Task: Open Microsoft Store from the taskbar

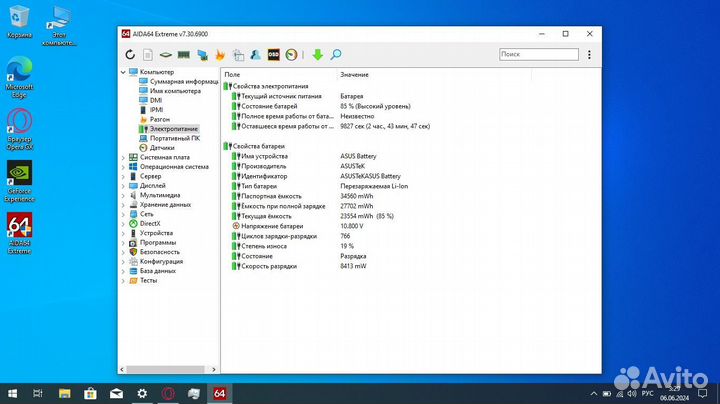Action: click(90, 393)
